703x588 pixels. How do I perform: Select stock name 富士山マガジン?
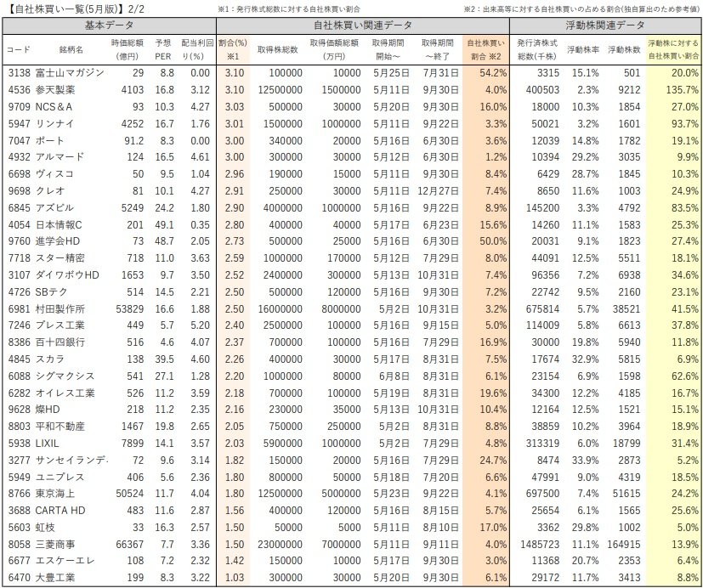click(x=70, y=72)
